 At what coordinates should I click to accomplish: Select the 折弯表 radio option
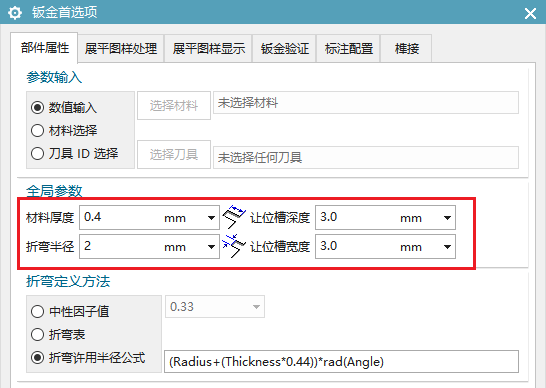[x=38, y=334]
